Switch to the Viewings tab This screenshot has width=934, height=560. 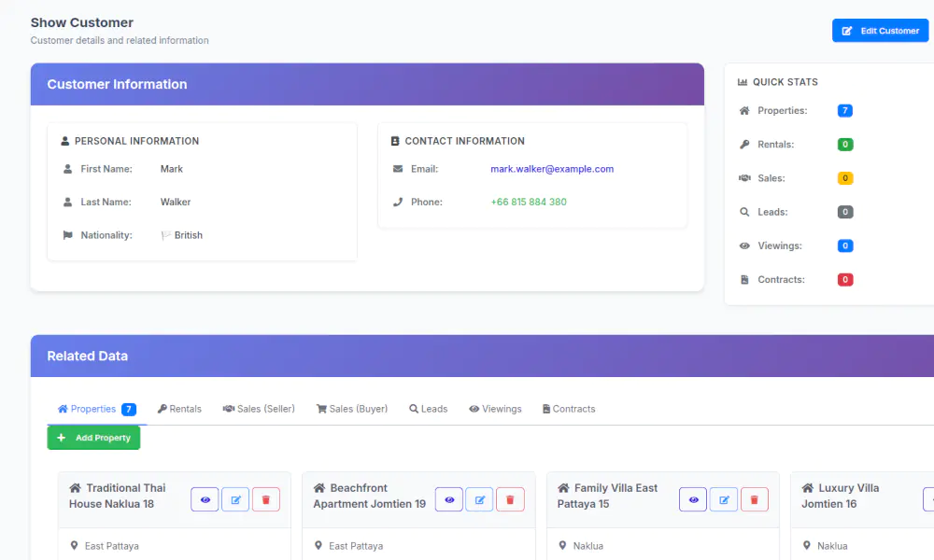[495, 408]
